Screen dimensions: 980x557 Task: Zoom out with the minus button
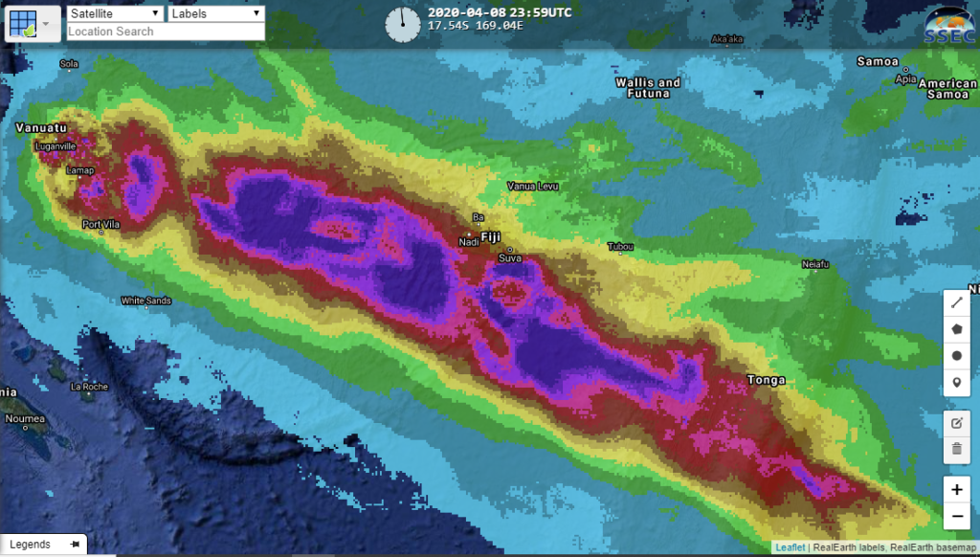coord(957,517)
